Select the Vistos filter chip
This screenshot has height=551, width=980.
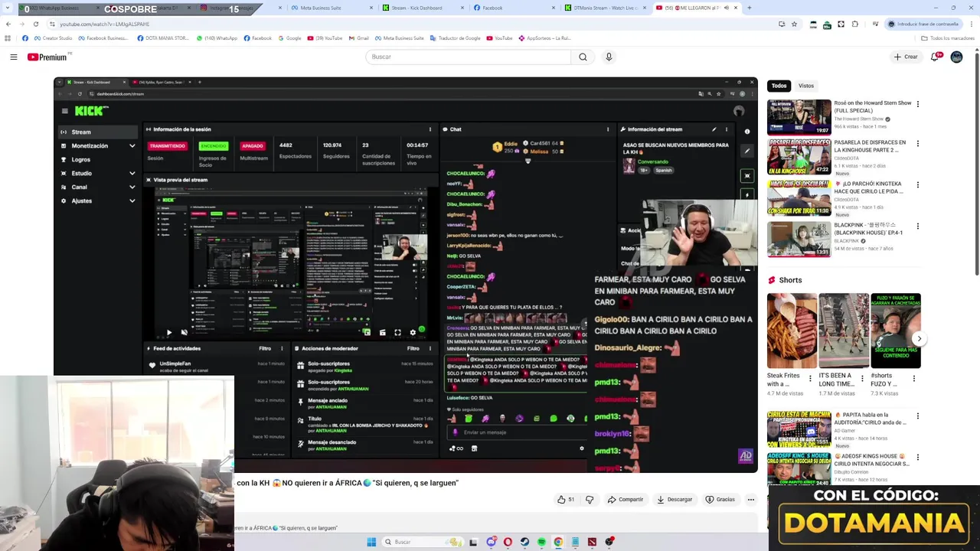(806, 86)
